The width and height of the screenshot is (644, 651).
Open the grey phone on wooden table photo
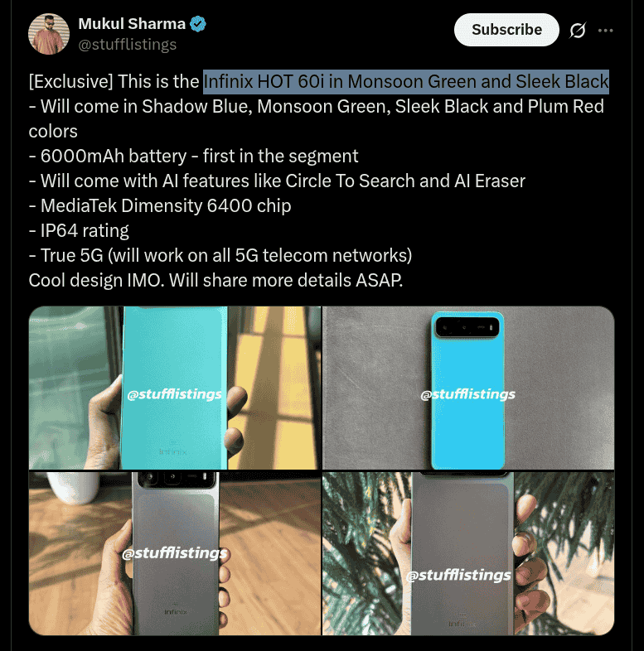click(x=175, y=553)
